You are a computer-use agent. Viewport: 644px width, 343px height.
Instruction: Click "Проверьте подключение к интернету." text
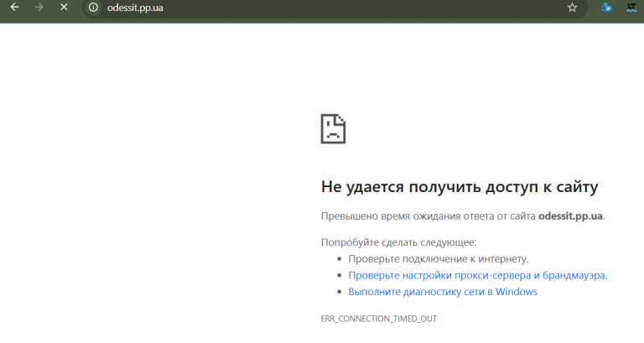439,259
